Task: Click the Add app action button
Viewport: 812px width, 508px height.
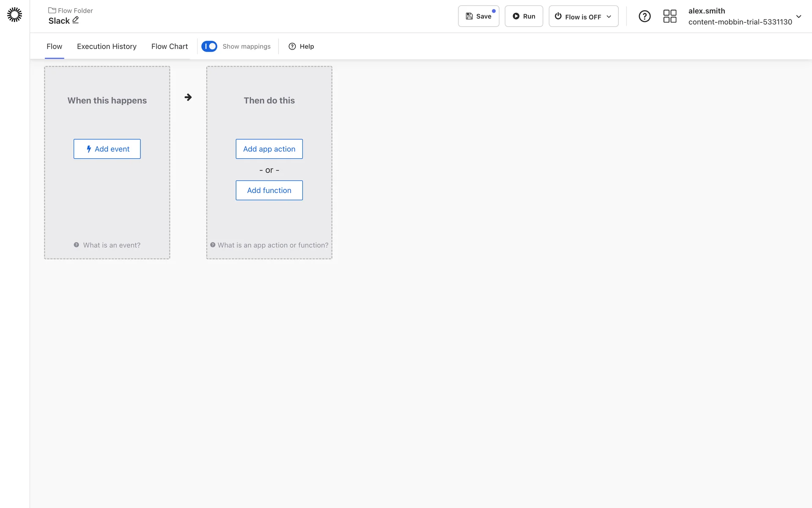Action: pos(269,149)
